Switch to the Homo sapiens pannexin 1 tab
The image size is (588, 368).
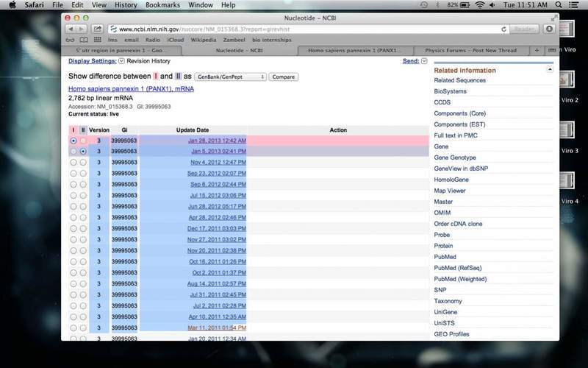(x=355, y=50)
